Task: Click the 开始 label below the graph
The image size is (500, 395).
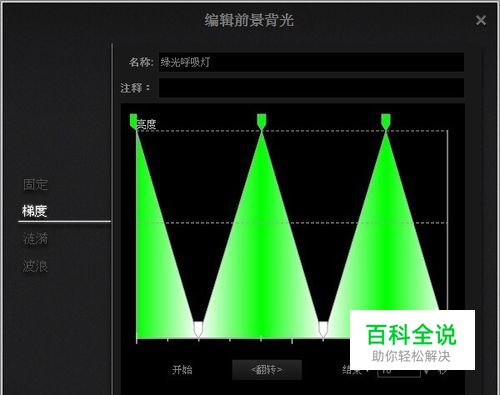Action: (182, 370)
